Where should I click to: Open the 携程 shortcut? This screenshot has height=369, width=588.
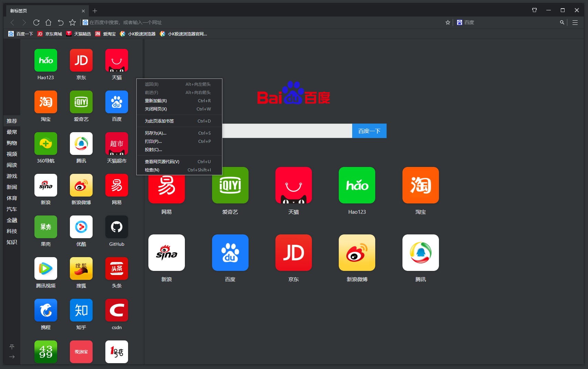(x=46, y=310)
